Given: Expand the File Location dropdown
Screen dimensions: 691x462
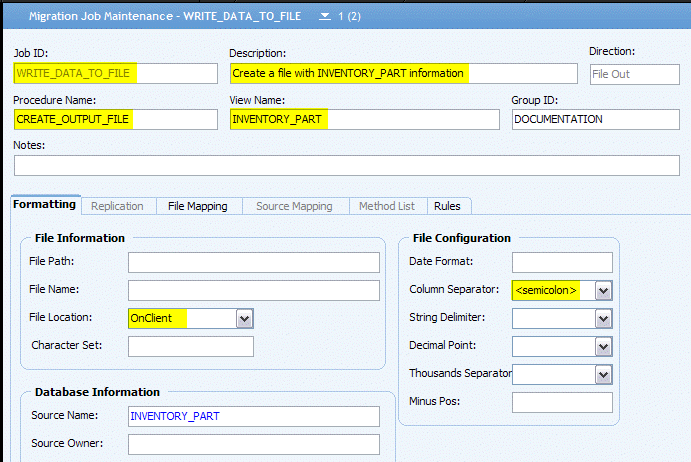Looking at the screenshot, I should [x=245, y=319].
